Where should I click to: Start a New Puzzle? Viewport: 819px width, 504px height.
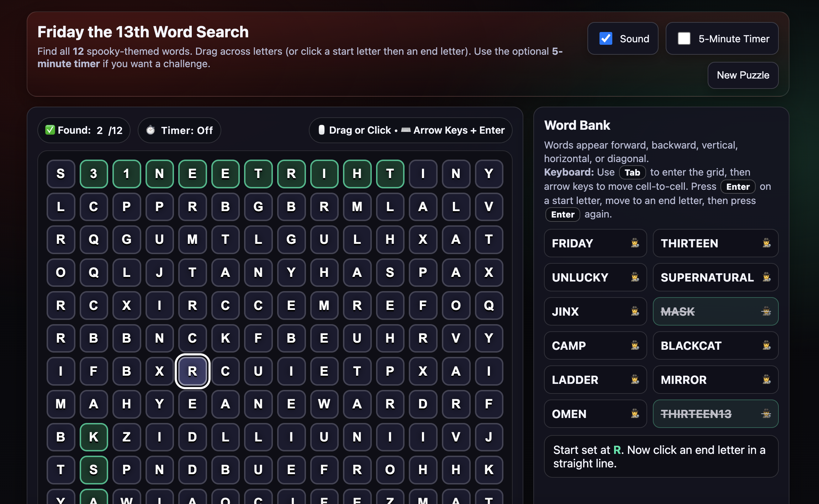(743, 75)
